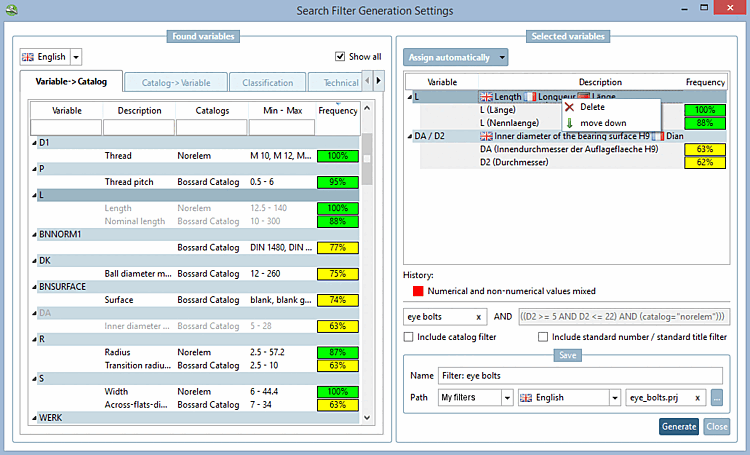Switch to the Catalog->Variable tab
The height and width of the screenshot is (455, 750).
(175, 83)
